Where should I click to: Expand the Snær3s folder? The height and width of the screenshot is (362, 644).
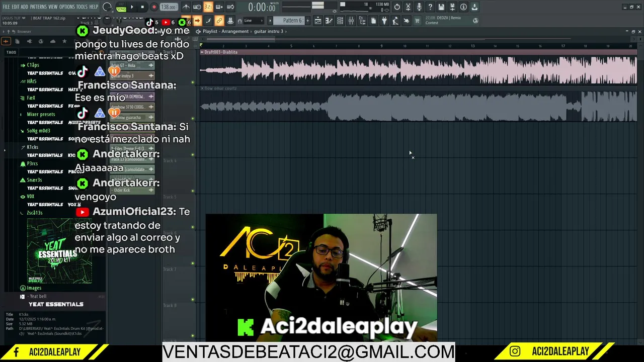tap(34, 180)
